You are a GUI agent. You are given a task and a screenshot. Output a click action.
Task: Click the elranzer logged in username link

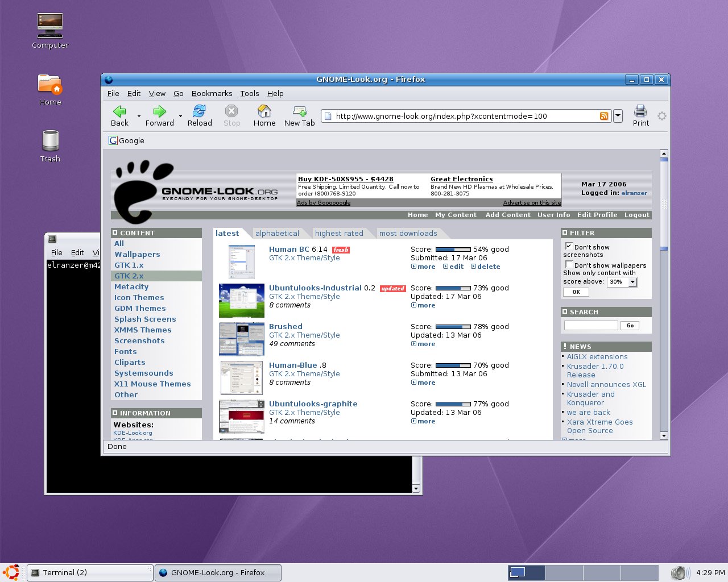click(634, 193)
